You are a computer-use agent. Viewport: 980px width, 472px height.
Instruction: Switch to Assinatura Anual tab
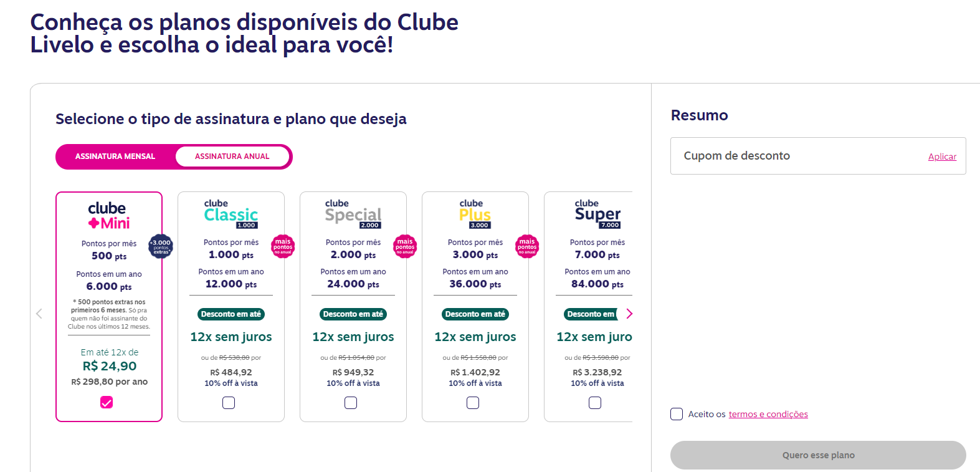[232, 157]
